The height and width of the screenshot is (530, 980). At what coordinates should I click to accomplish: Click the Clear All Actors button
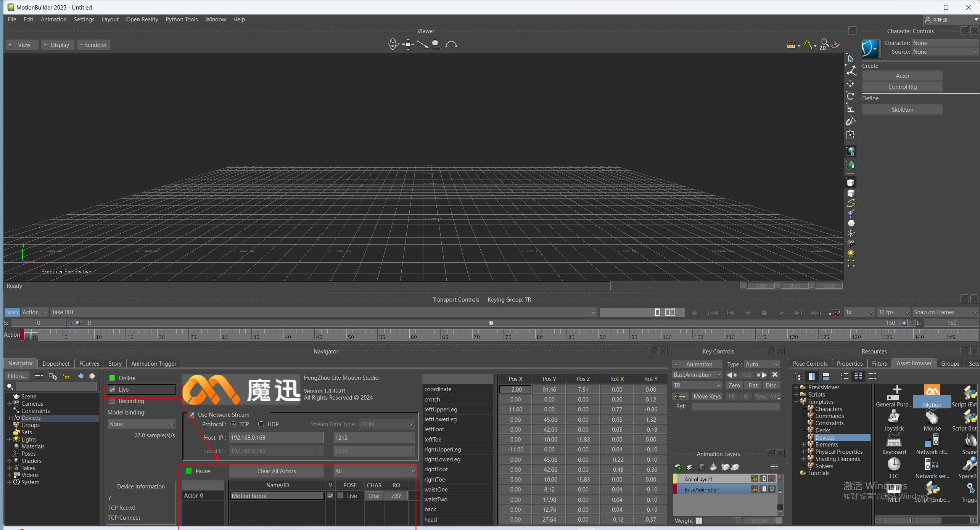pyautogui.click(x=276, y=471)
